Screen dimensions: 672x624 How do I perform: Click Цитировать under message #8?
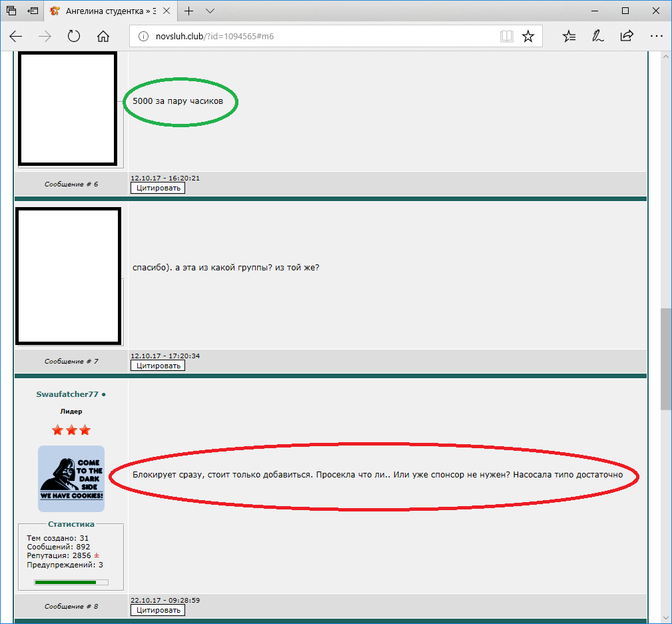pyautogui.click(x=157, y=610)
